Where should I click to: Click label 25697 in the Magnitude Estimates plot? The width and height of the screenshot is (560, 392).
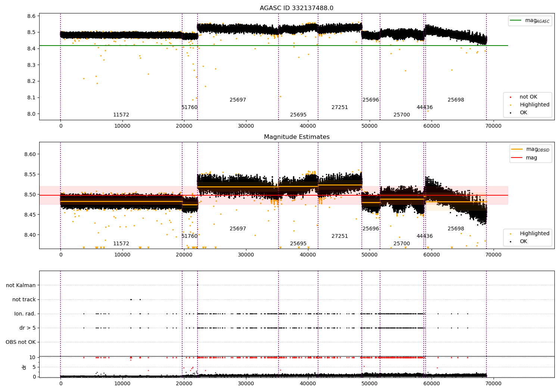238,229
